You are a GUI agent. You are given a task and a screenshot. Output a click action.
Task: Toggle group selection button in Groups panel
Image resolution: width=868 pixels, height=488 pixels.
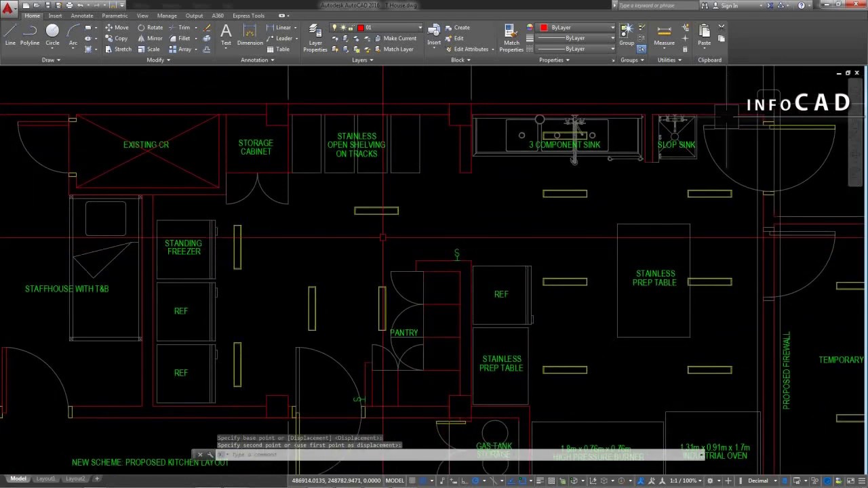pyautogui.click(x=642, y=49)
